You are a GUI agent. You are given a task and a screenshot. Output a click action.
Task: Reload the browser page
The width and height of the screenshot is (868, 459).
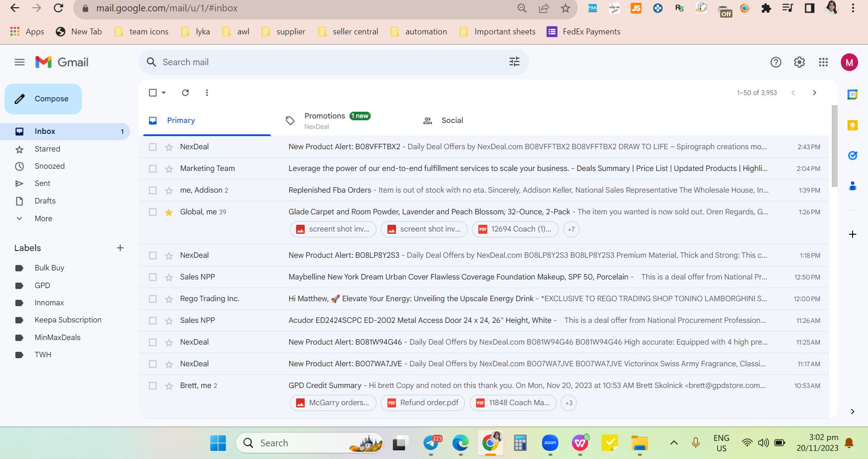tap(58, 8)
